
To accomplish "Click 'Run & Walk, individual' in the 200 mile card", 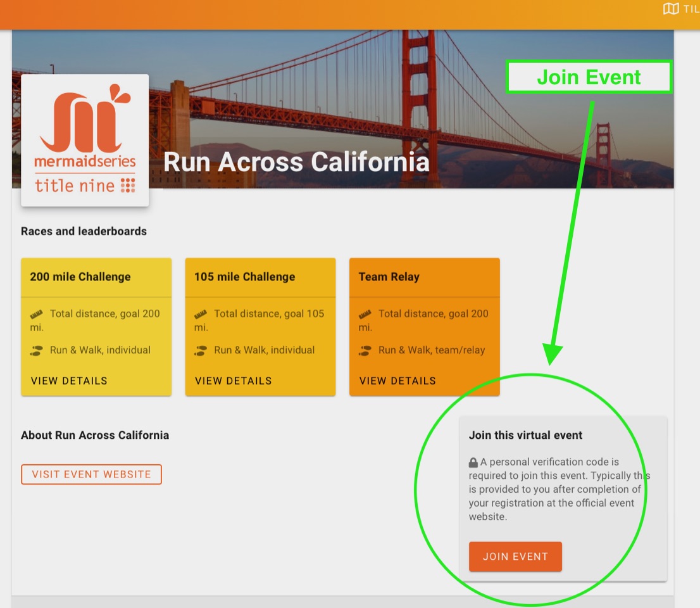I will [x=101, y=350].
